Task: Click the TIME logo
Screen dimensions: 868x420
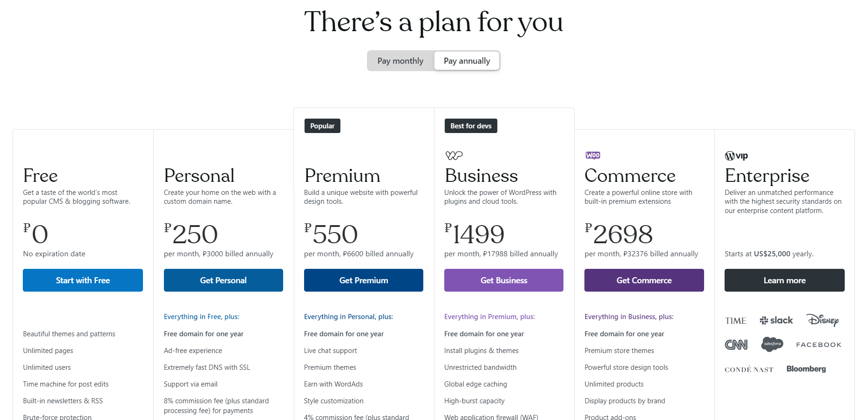Action: point(736,320)
